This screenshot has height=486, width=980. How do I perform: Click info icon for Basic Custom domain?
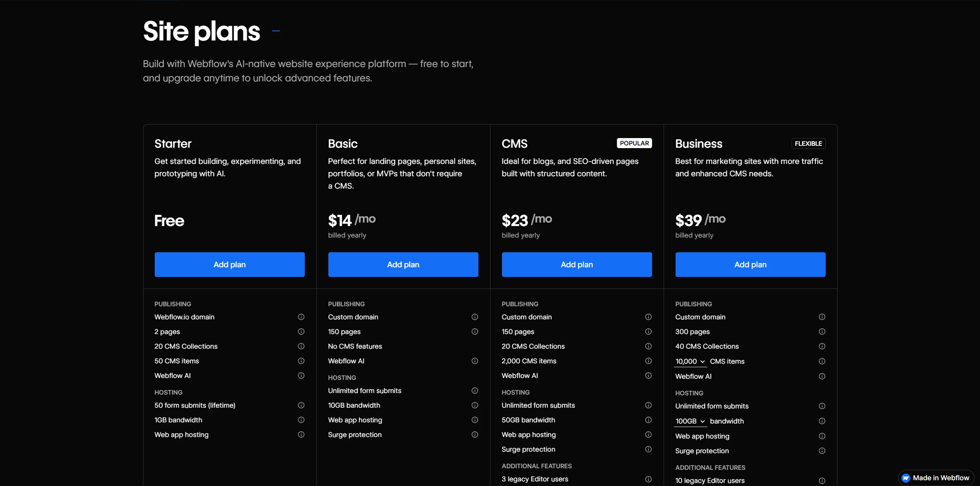pos(475,317)
